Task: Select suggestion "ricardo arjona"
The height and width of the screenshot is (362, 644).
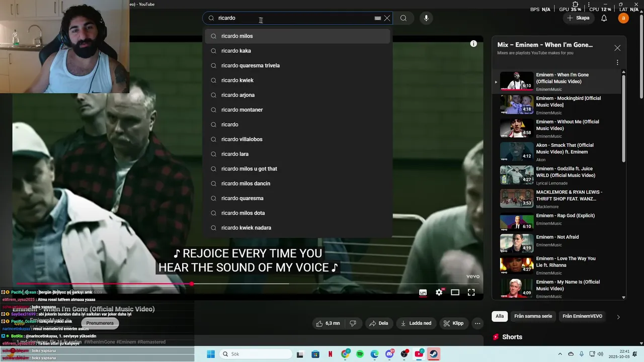Action: coord(297,95)
